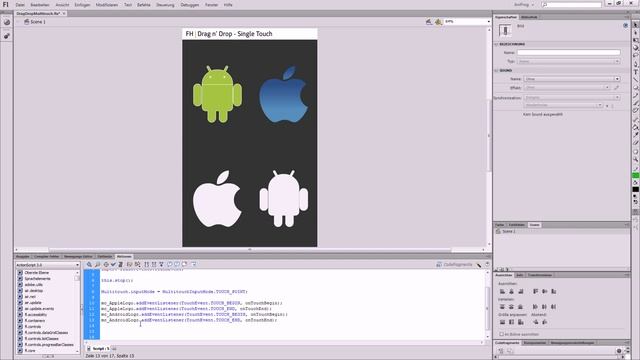The width and height of the screenshot is (640, 360).
Task: Select the Lasso tool
Action: pyautogui.click(x=636, y=56)
